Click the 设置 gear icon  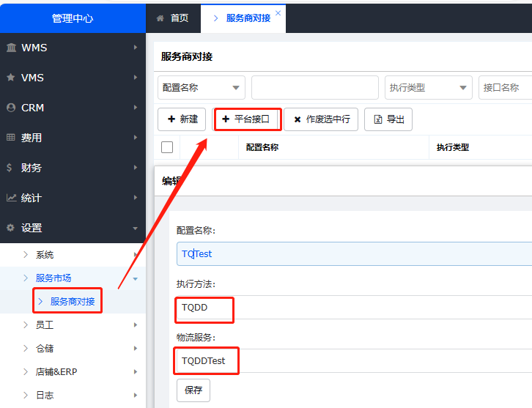tap(10, 228)
